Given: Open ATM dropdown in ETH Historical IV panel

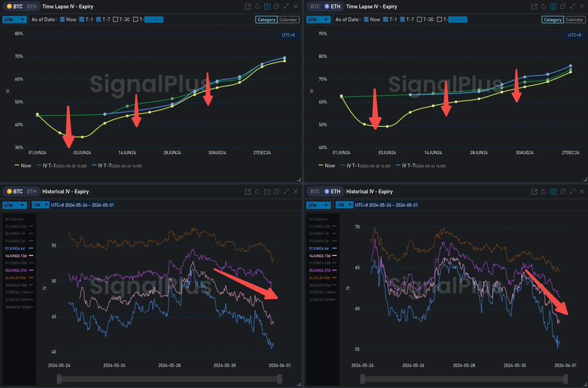Looking at the screenshot, I should point(318,205).
